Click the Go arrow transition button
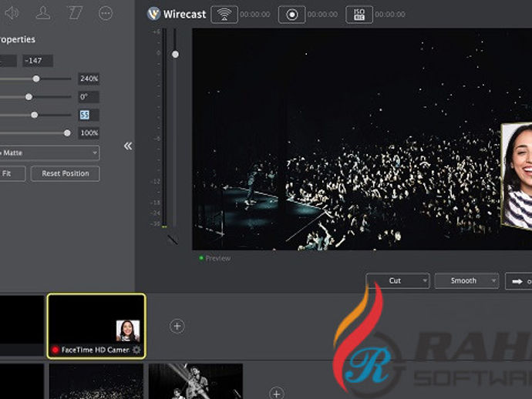This screenshot has width=532, height=399. tap(519, 281)
